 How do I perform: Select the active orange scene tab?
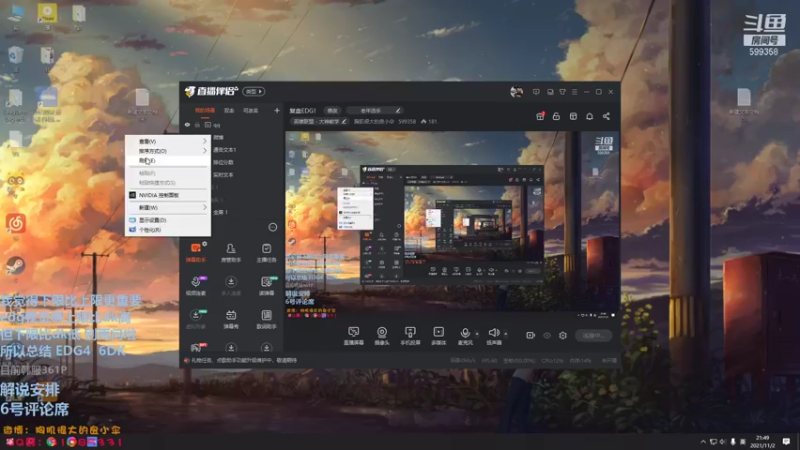pos(205,111)
